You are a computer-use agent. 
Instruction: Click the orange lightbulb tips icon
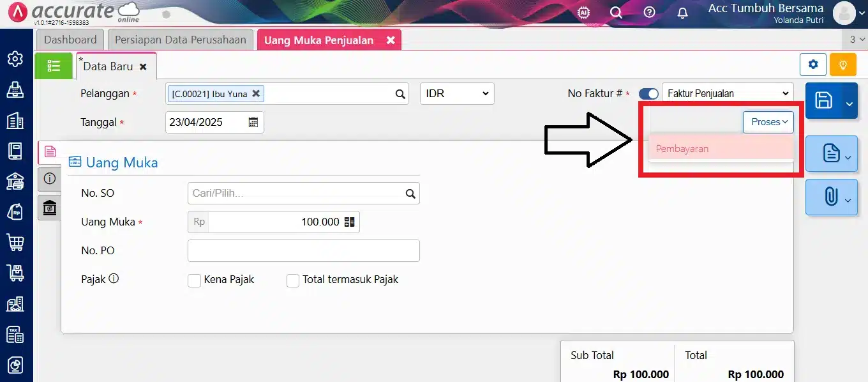(x=843, y=65)
